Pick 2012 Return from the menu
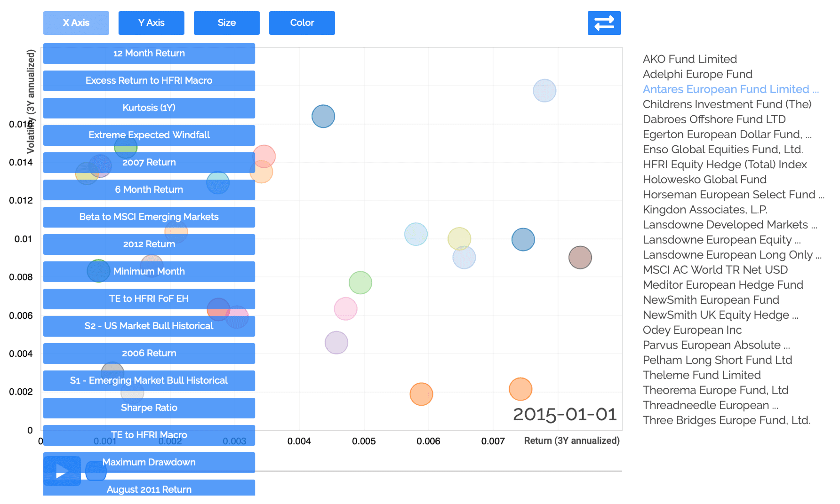 [x=149, y=244]
